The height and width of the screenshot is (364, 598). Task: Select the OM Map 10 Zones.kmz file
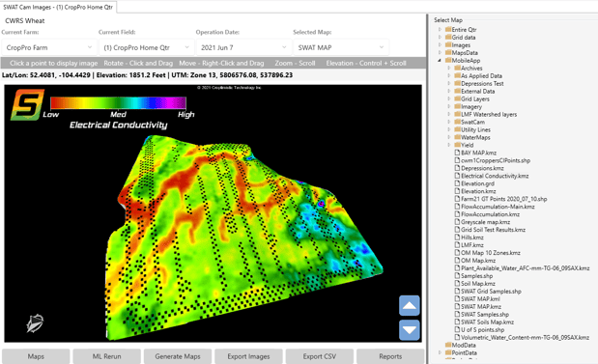[490, 253]
